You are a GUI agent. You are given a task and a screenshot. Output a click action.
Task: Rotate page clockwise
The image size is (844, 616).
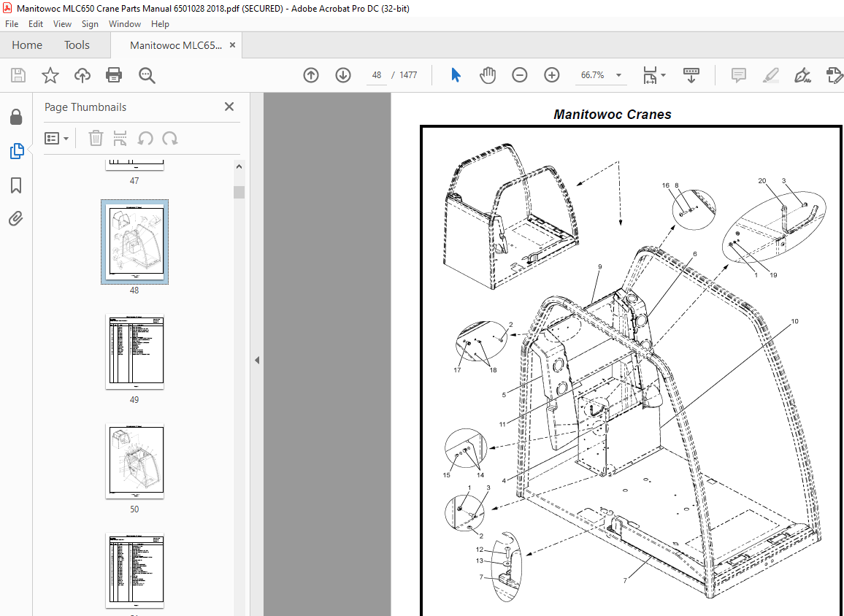[x=170, y=138]
